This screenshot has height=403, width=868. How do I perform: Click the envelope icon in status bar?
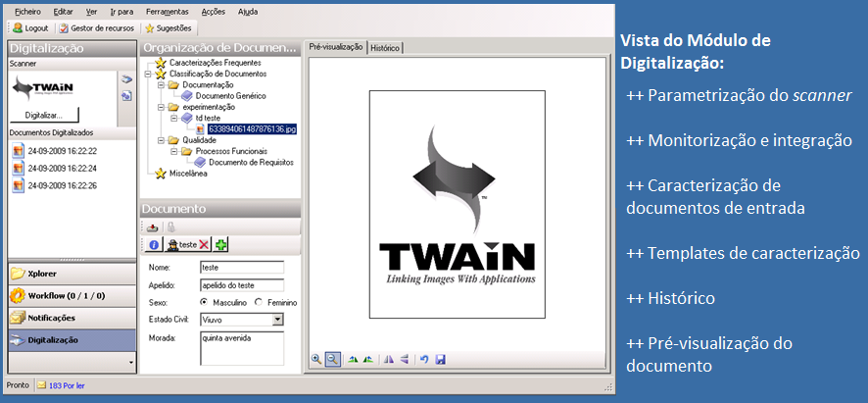[x=41, y=385]
